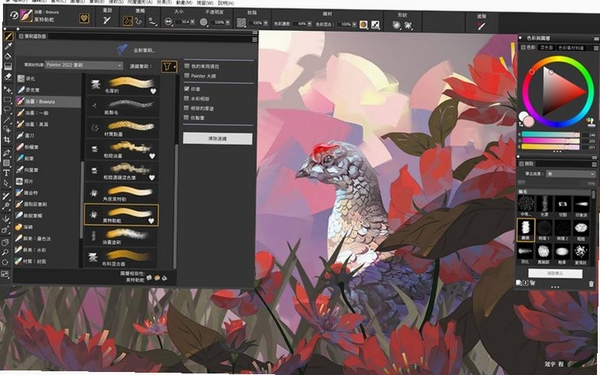600x375 pixels.
Task: Click the cyan R color slider
Action: (551, 134)
